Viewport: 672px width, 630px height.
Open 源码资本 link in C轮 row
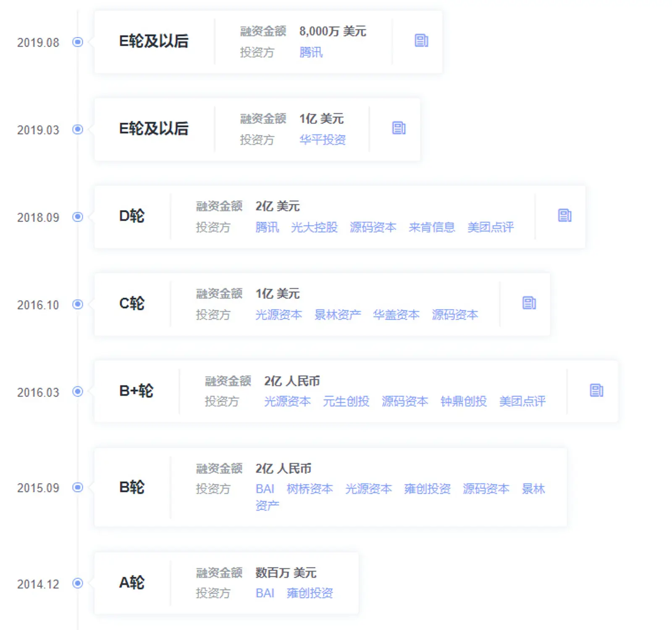(455, 315)
